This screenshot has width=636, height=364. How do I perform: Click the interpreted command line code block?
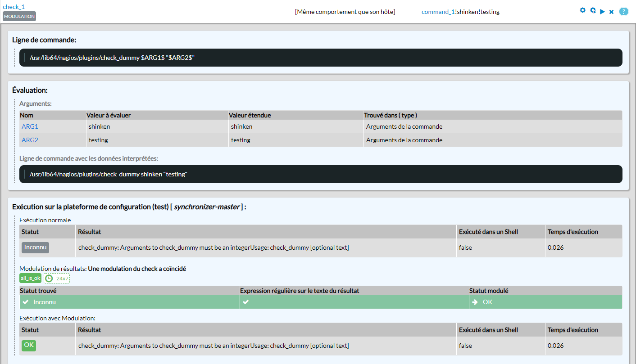320,174
